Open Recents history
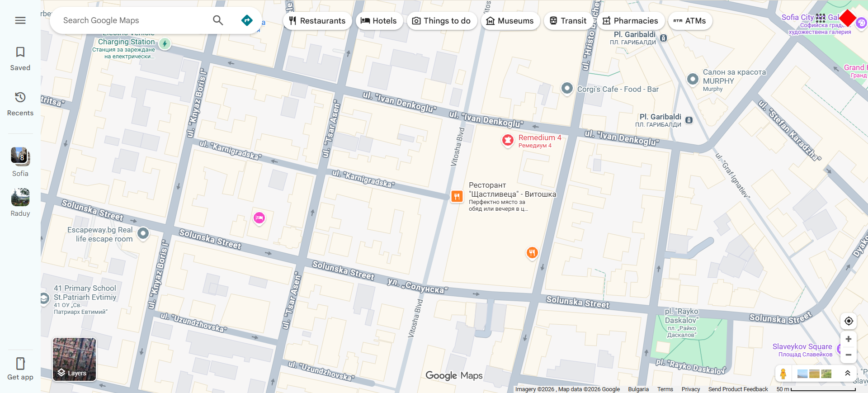868x393 pixels. [20, 104]
